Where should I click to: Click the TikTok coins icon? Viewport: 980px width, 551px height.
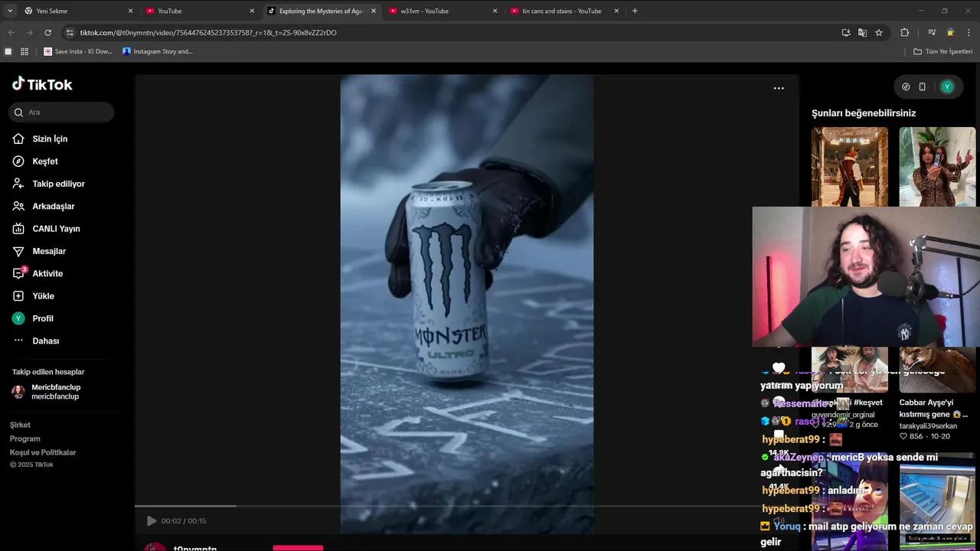pos(906,87)
